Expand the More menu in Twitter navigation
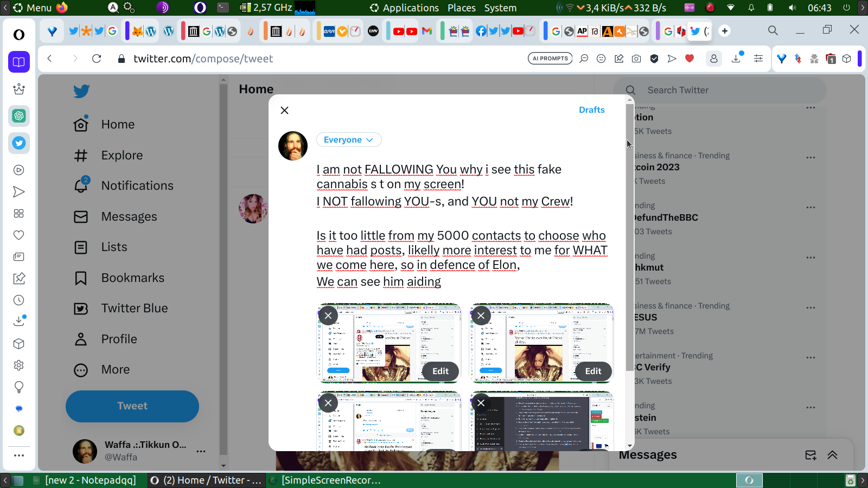Screen dimensions: 868x488 102,370
